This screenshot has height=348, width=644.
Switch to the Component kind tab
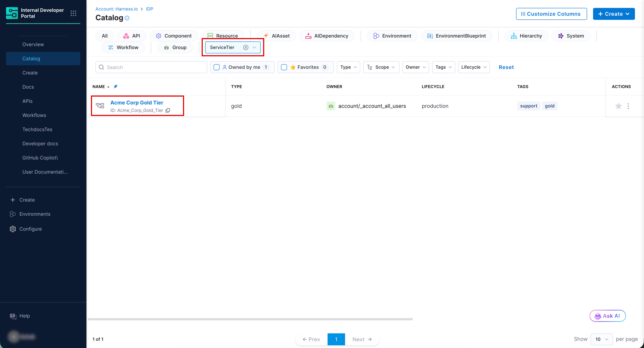tap(174, 36)
